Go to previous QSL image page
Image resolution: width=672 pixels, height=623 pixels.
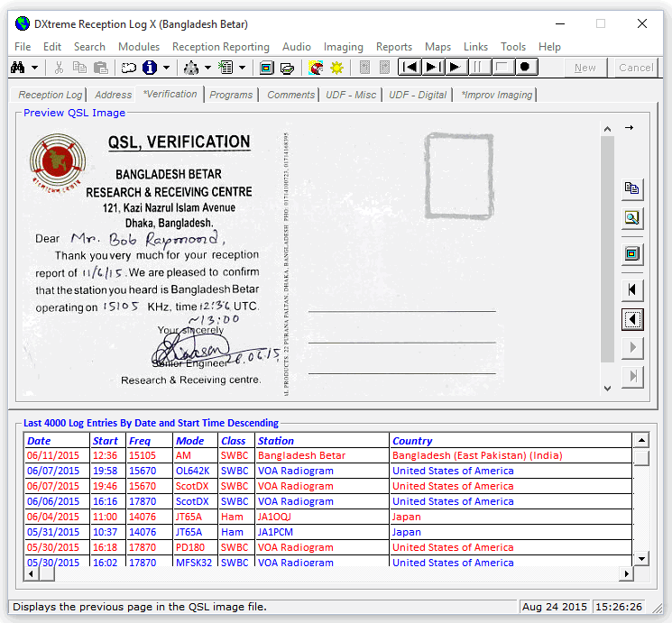632,319
